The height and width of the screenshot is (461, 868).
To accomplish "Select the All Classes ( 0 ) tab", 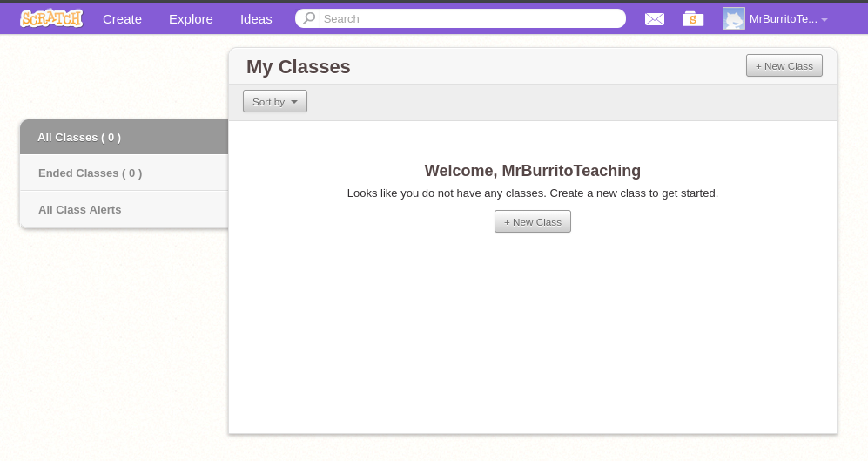I will click(x=124, y=137).
